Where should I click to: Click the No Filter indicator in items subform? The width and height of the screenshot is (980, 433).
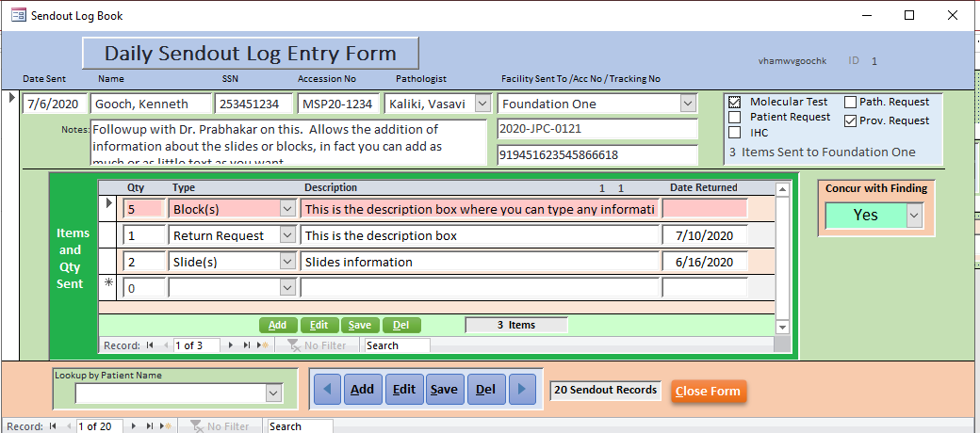[x=317, y=345]
